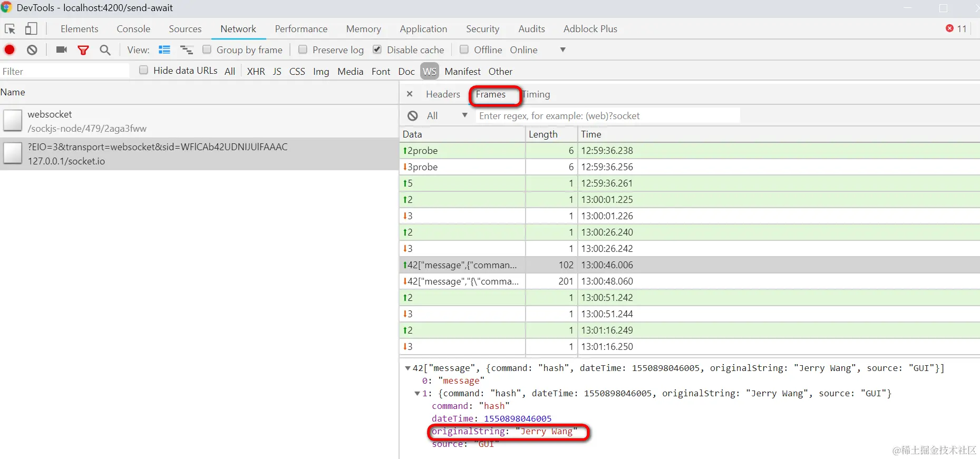This screenshot has height=459, width=980.
Task: Toggle the device toolbar icon
Action: (31, 29)
